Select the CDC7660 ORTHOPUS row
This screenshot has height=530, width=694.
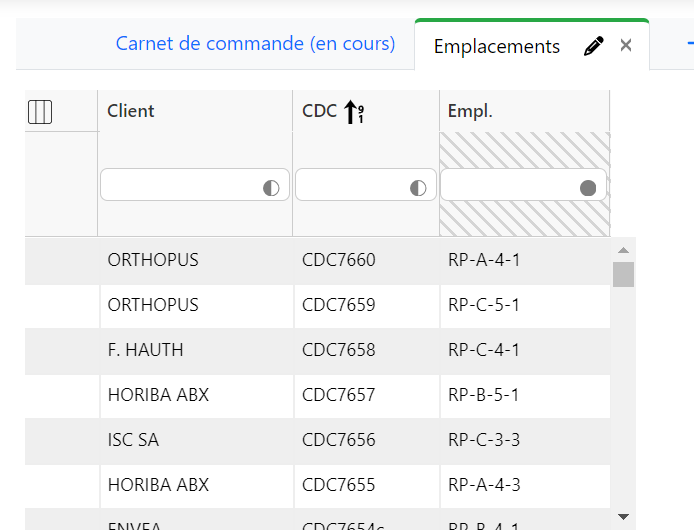[339, 260]
